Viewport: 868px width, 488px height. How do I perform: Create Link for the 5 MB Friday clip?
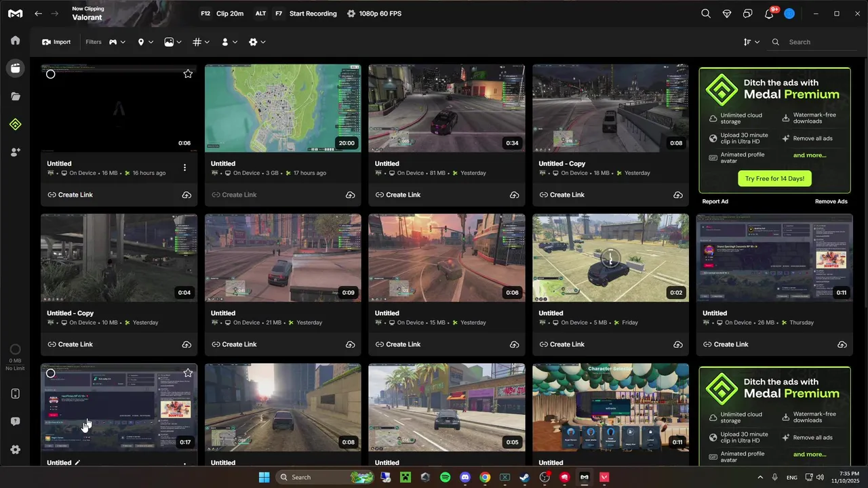[561, 344]
